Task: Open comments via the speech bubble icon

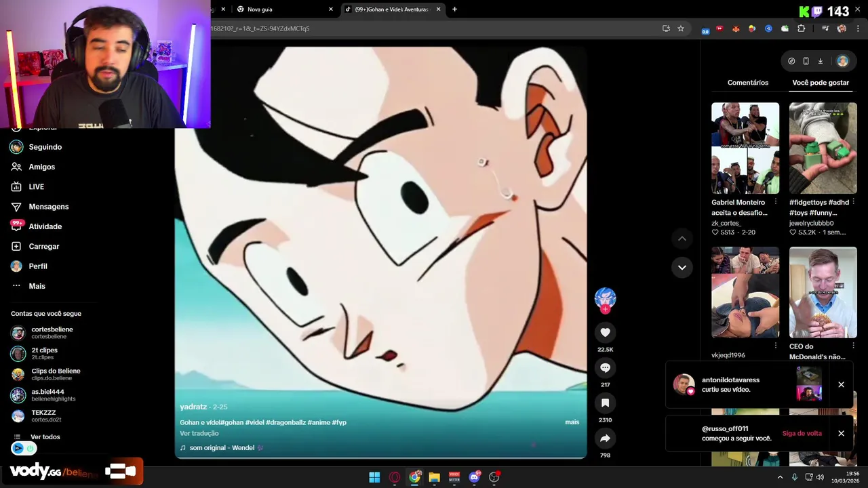Action: pyautogui.click(x=605, y=367)
